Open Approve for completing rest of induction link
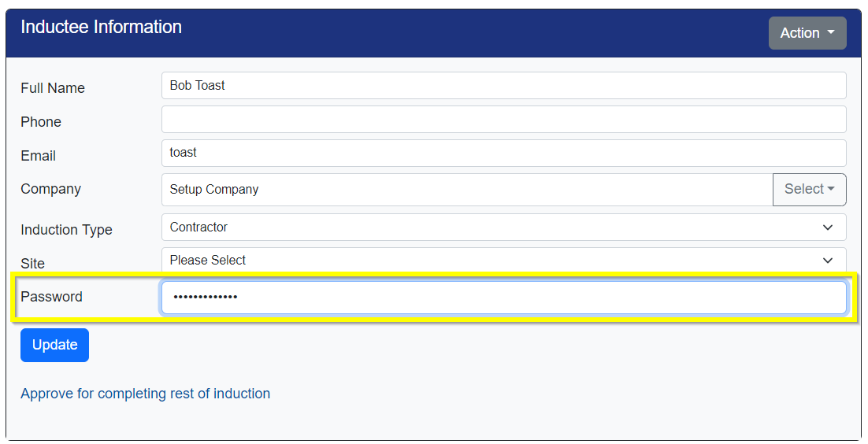The image size is (868, 444). click(146, 394)
